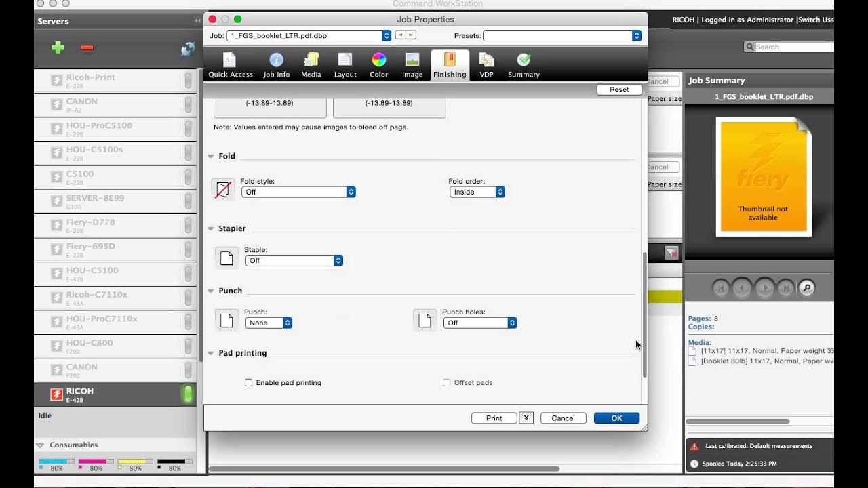Screen dimensions: 868x488
Task: Click the magnifier preview icon in Job Summary
Action: (806, 288)
